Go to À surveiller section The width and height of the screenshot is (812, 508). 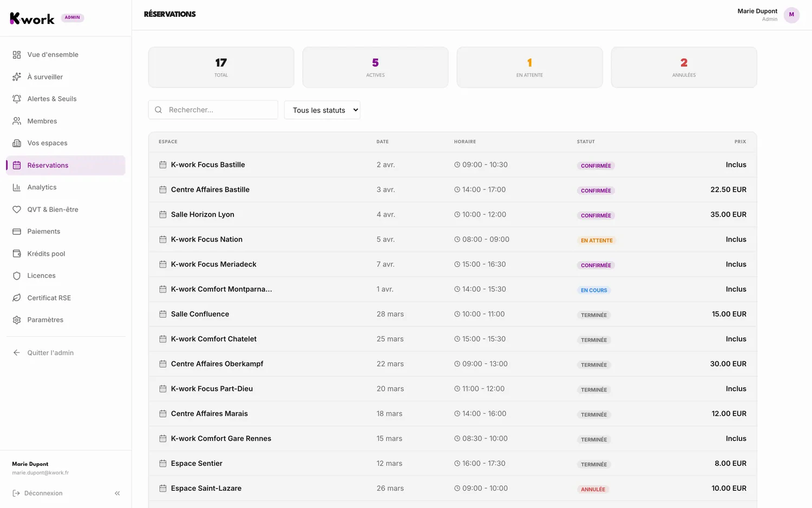click(x=66, y=77)
